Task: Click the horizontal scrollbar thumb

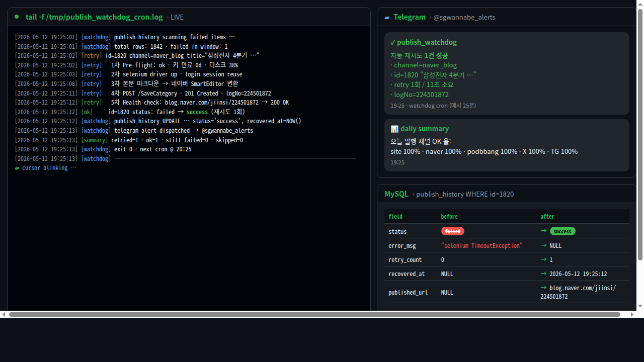Action: tap(314, 314)
